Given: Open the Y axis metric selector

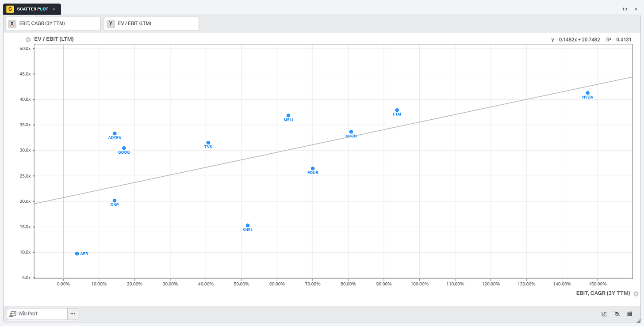Looking at the screenshot, I should [x=151, y=23].
